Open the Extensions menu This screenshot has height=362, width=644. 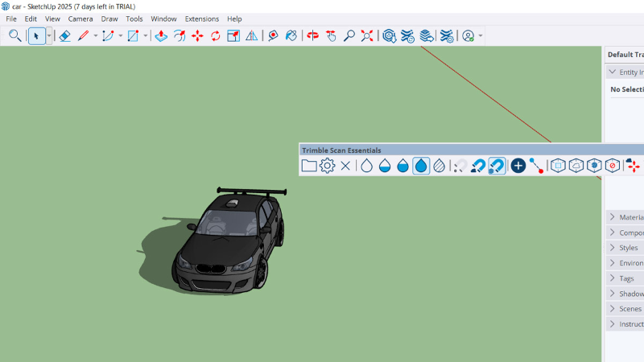(x=201, y=19)
